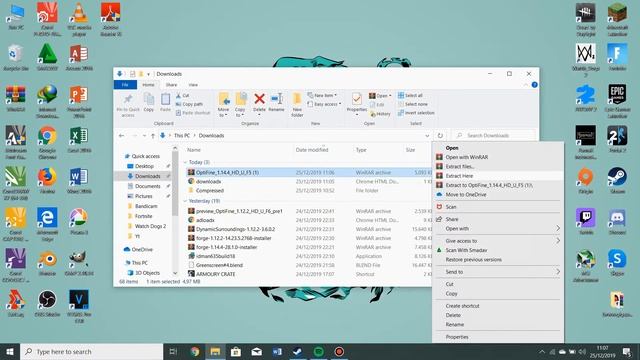Open the Send to submenu
This screenshot has height=360, width=640.
pyautogui.click(x=498, y=272)
